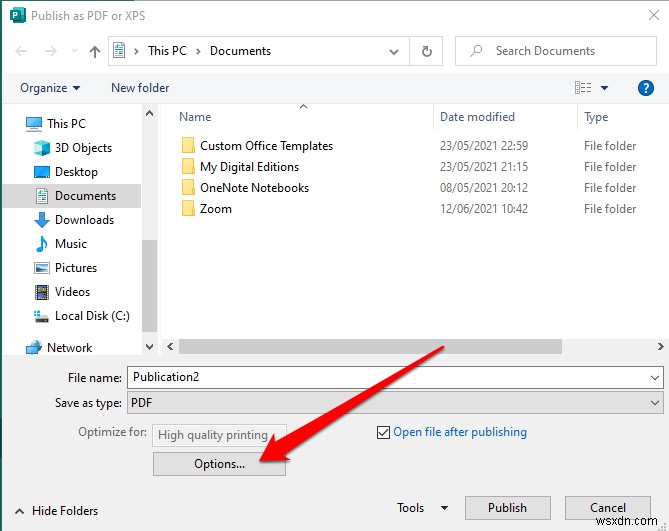Open the Organize menu

pos(50,88)
